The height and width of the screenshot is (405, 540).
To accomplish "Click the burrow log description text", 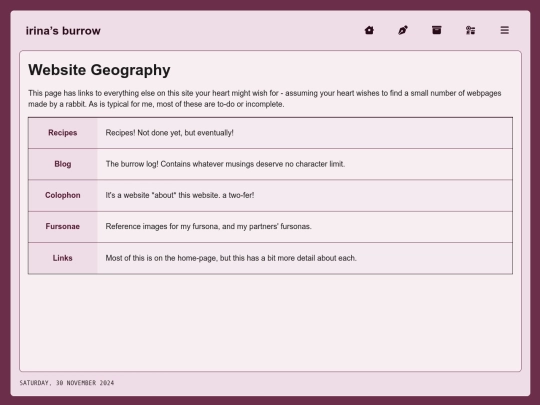I will 225,164.
